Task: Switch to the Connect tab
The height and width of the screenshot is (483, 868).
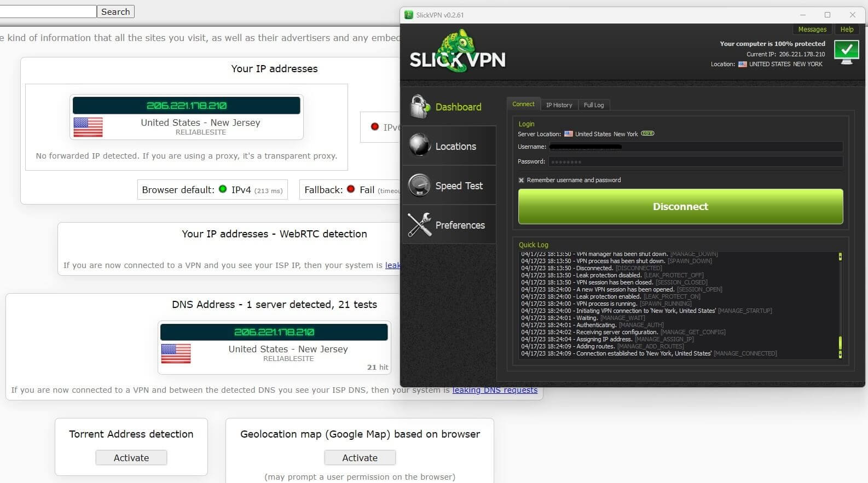Action: tap(523, 104)
